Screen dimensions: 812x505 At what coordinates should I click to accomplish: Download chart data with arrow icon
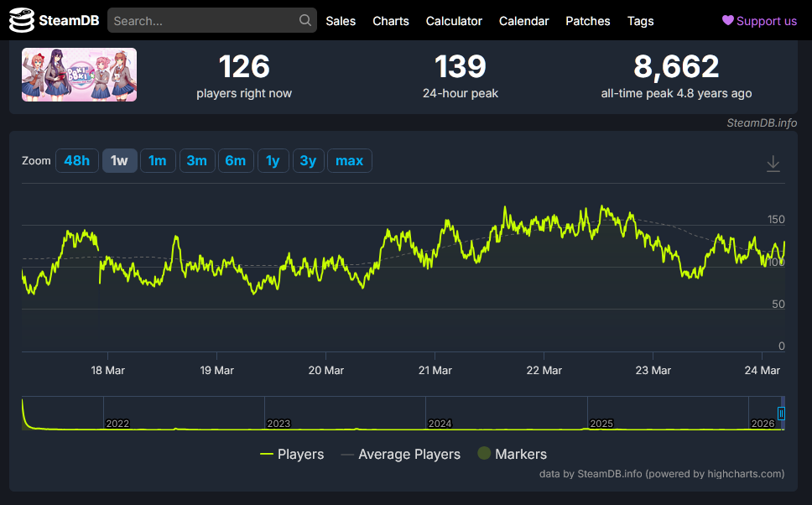tap(773, 163)
